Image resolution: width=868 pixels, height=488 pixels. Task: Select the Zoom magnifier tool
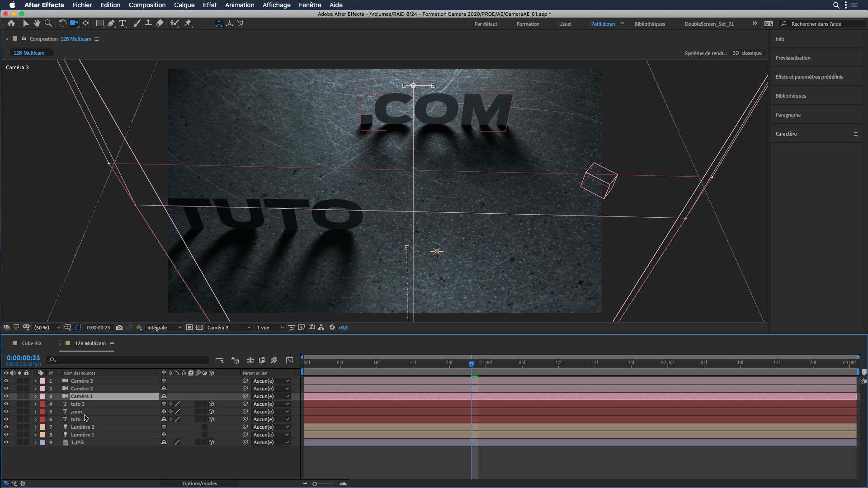coord(48,23)
